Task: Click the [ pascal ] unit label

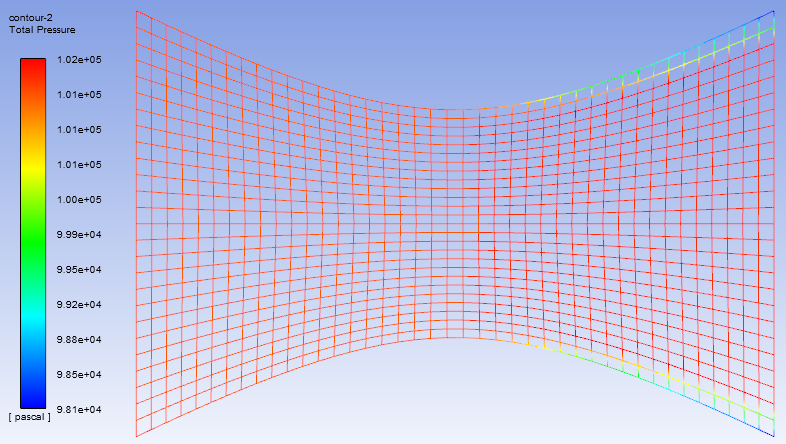Action: [30, 417]
